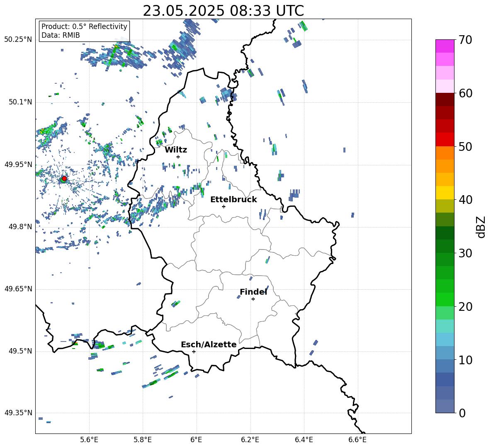
Task: Click the Ettelbruck city label
Action: click(x=233, y=200)
